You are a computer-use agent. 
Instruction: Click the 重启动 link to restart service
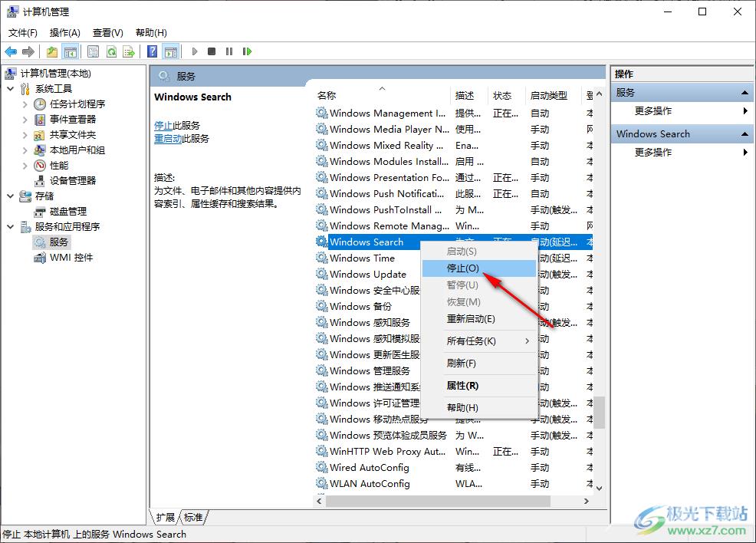(167, 138)
